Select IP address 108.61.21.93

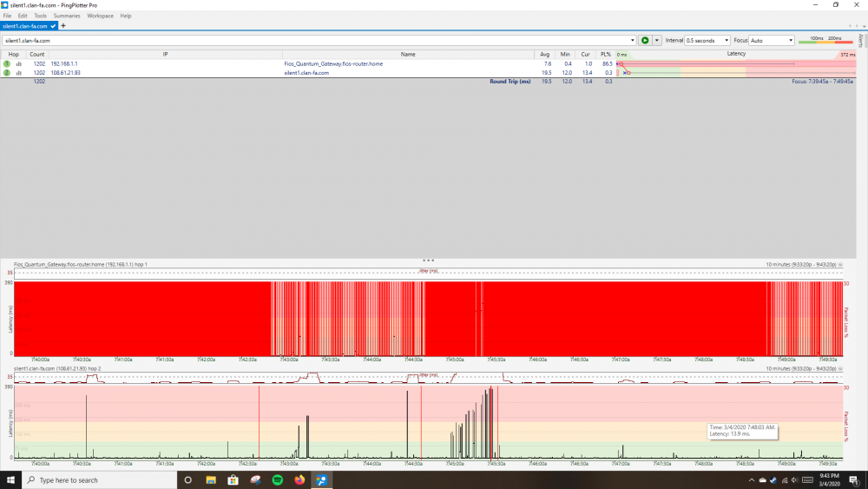click(65, 73)
